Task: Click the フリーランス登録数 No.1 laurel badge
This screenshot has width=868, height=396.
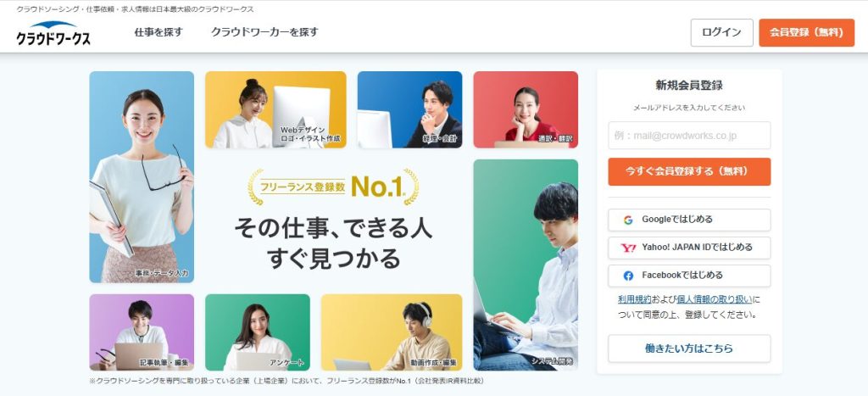Action: pos(333,187)
